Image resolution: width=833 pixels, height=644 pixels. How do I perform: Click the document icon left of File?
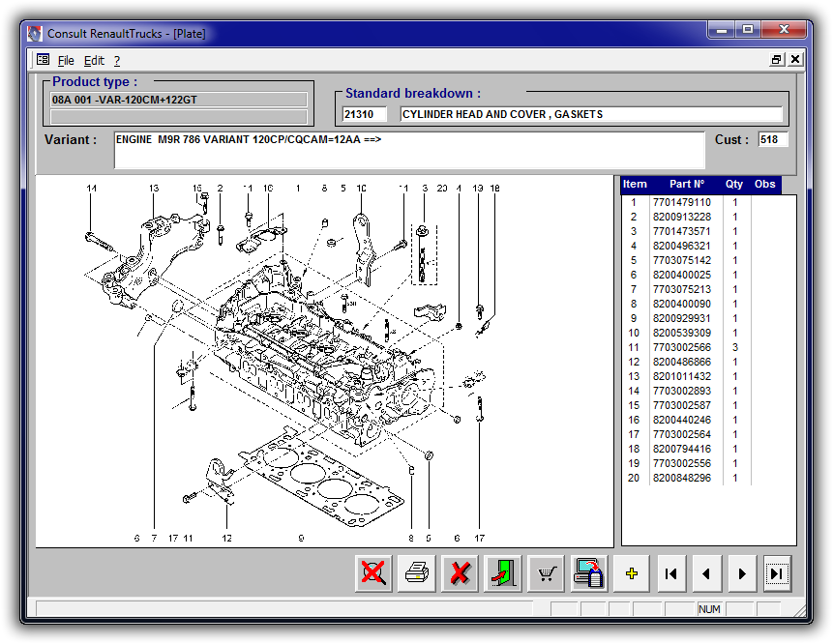click(x=43, y=60)
